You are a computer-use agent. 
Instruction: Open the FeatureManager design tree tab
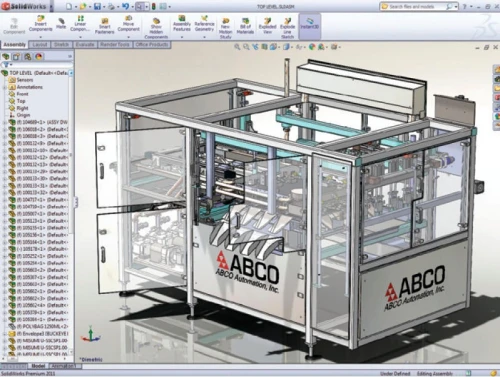(6, 57)
